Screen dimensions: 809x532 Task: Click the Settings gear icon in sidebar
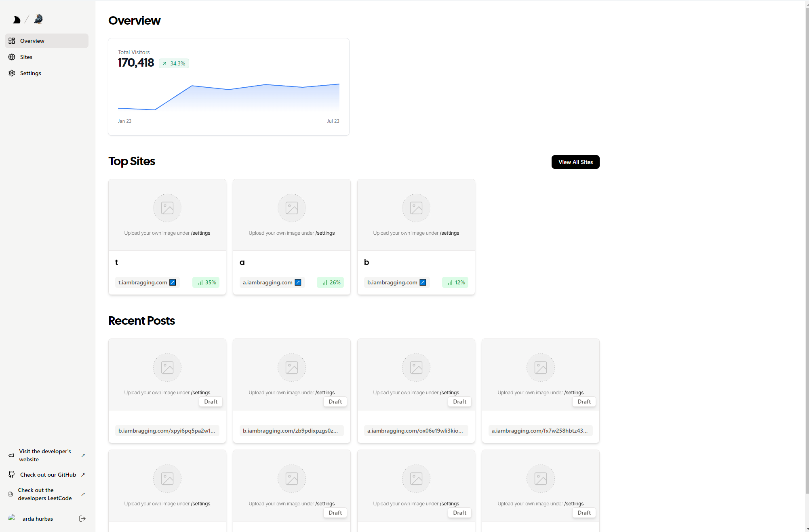click(12, 73)
